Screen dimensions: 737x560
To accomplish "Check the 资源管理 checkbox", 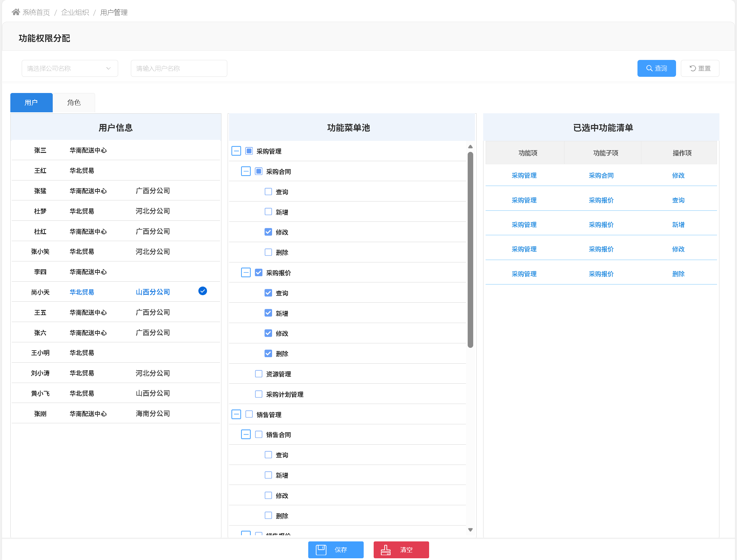I will click(259, 374).
